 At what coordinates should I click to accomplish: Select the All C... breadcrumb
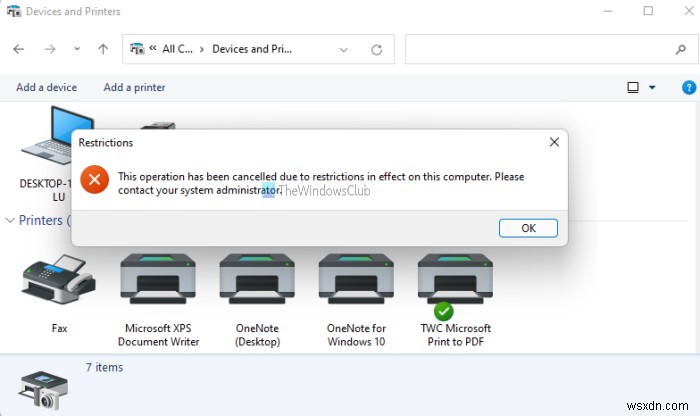[177, 49]
